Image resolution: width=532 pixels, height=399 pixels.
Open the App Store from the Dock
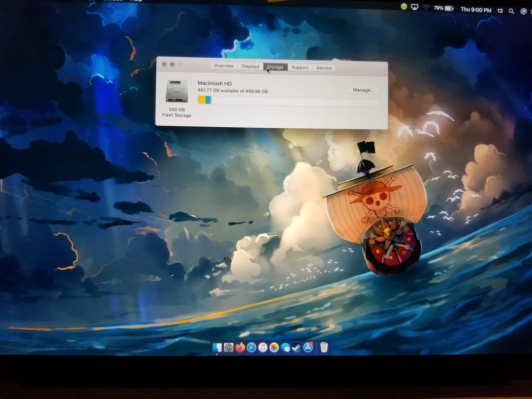(x=308, y=348)
